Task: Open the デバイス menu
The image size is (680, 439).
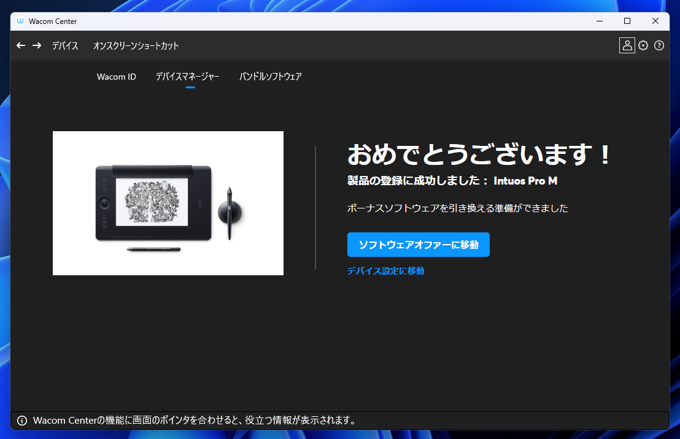Action: click(65, 46)
